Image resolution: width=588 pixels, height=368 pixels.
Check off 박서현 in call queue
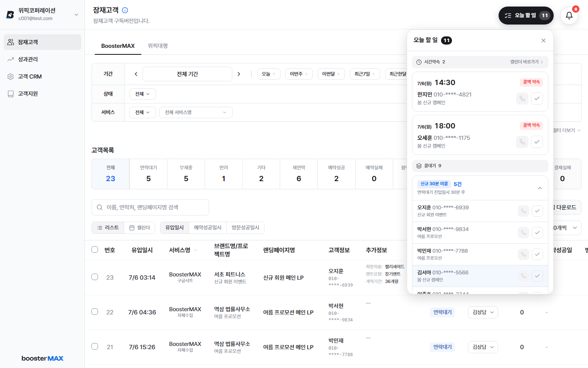click(x=537, y=233)
